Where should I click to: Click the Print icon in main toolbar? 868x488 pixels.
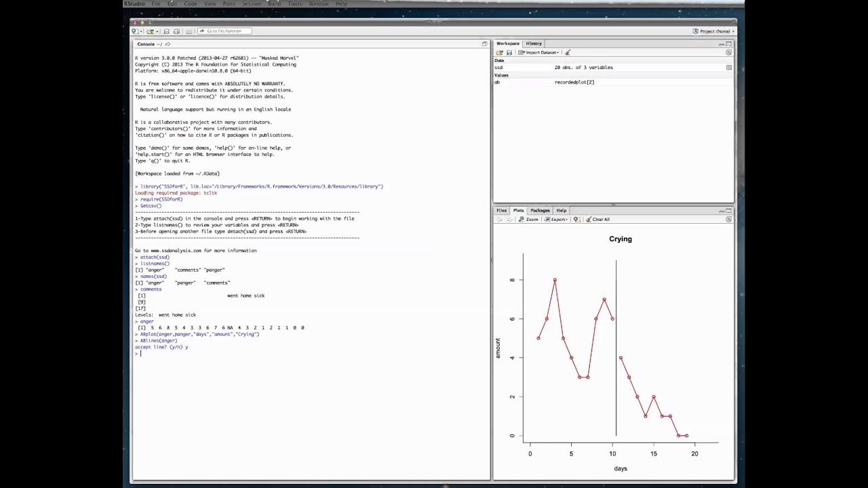click(189, 31)
